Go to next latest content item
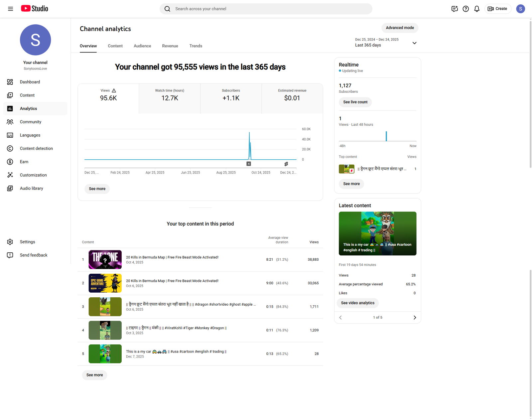The image size is (532, 420). [415, 318]
